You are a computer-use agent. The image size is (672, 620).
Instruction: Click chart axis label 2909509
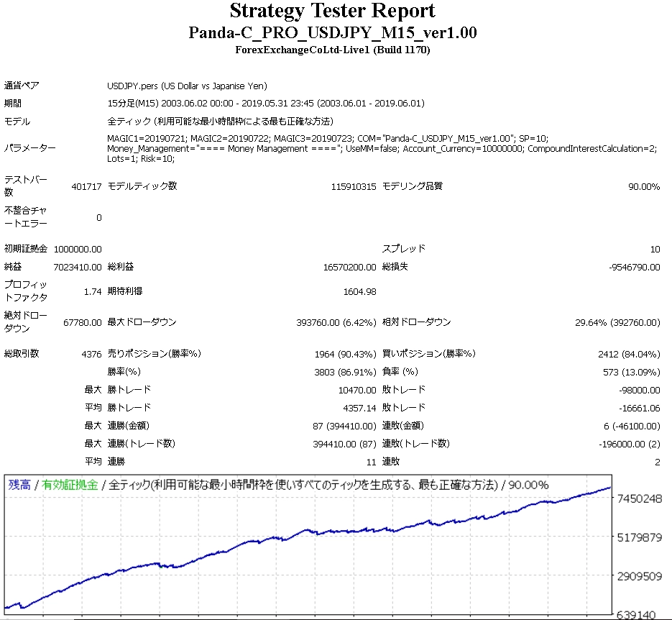click(x=640, y=576)
